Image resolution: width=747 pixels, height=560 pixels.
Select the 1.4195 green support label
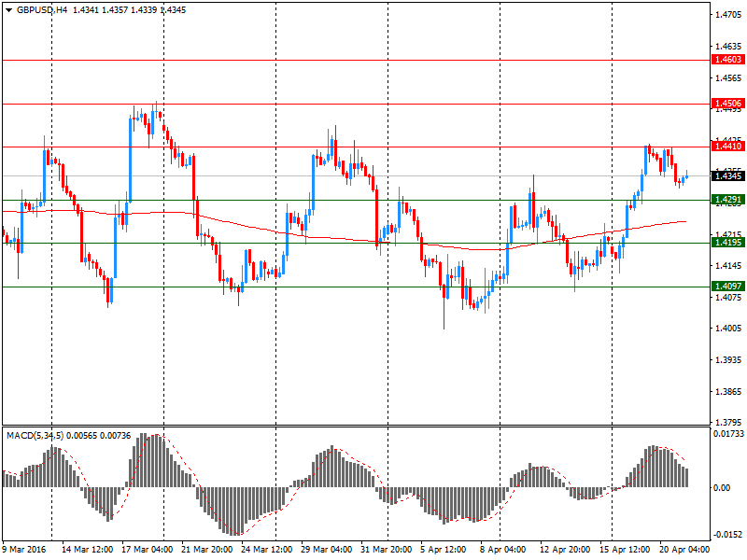728,243
